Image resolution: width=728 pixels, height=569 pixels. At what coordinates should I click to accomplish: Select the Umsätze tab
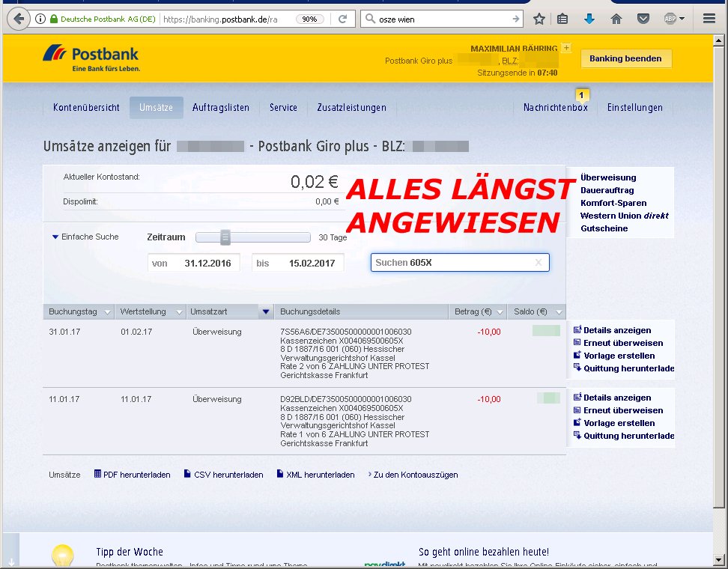(156, 108)
